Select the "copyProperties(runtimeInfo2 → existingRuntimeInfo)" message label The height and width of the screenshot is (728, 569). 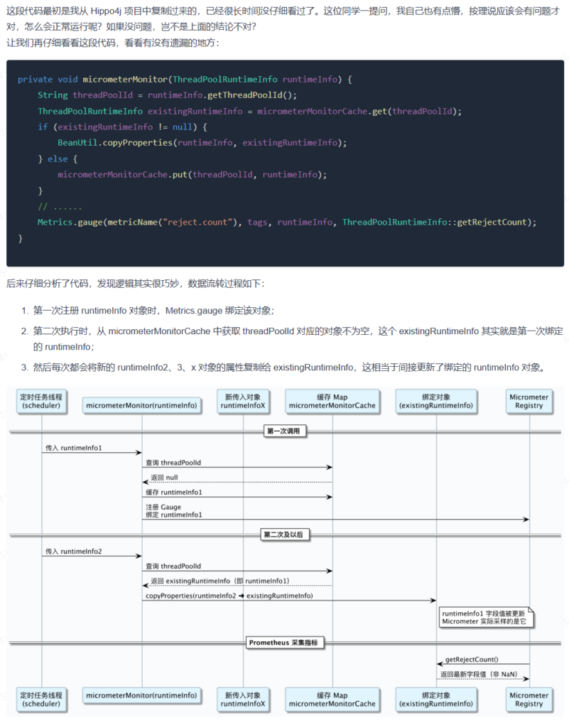pos(229,595)
